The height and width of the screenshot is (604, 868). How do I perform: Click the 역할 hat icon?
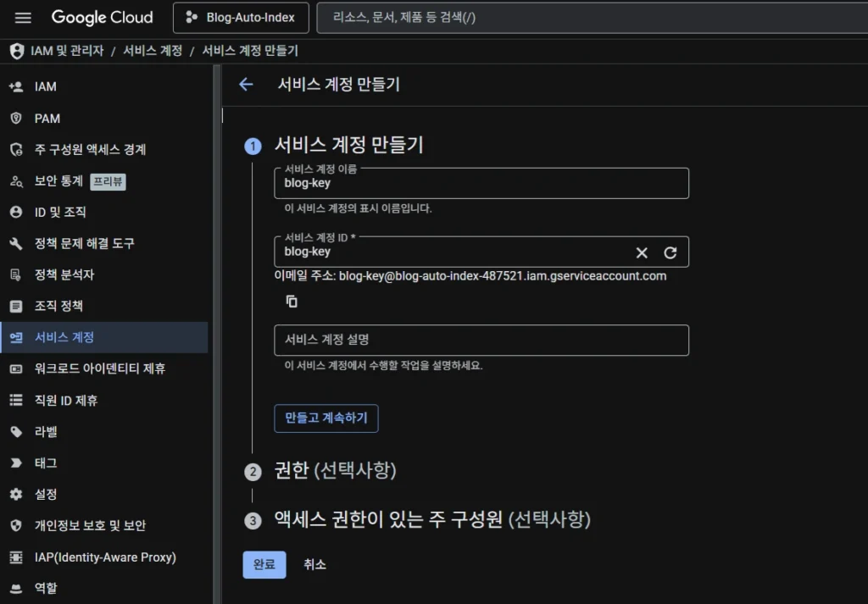16,589
